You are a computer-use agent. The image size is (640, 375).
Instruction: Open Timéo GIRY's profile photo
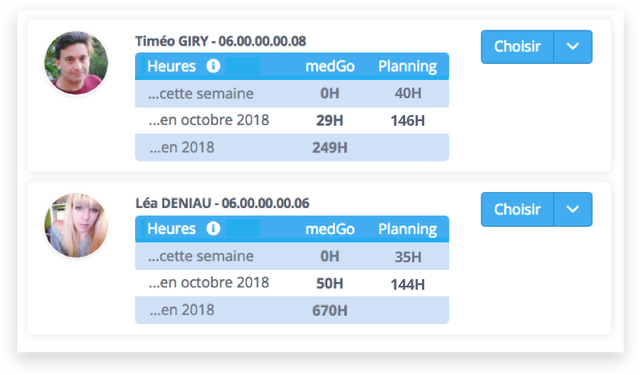coord(76,63)
